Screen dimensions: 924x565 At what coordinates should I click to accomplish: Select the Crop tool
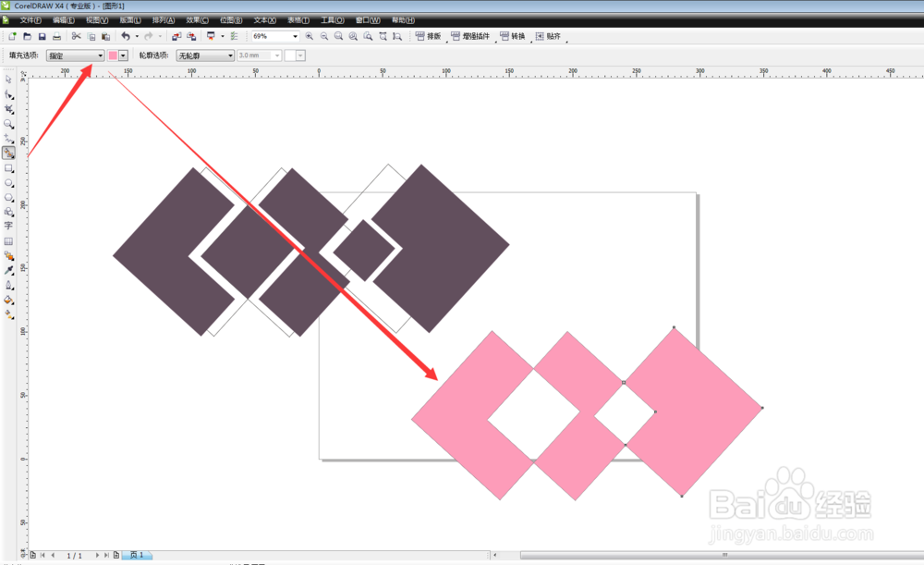click(x=8, y=109)
